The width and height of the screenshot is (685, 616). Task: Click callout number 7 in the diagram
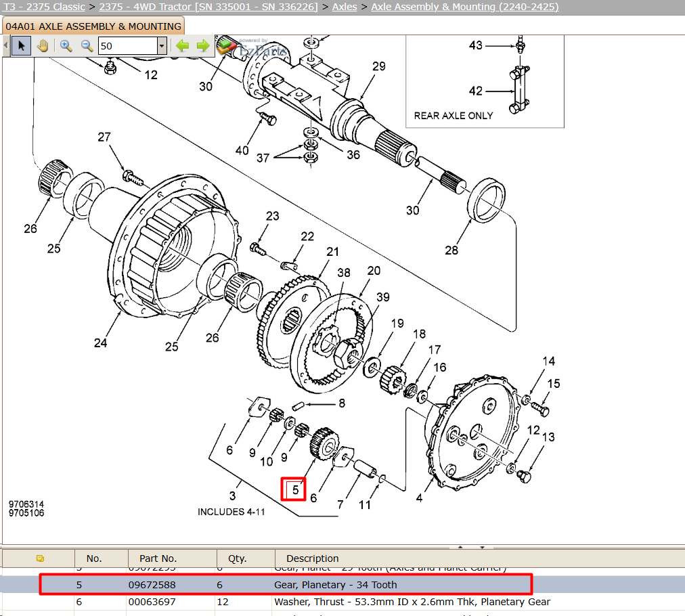click(340, 504)
